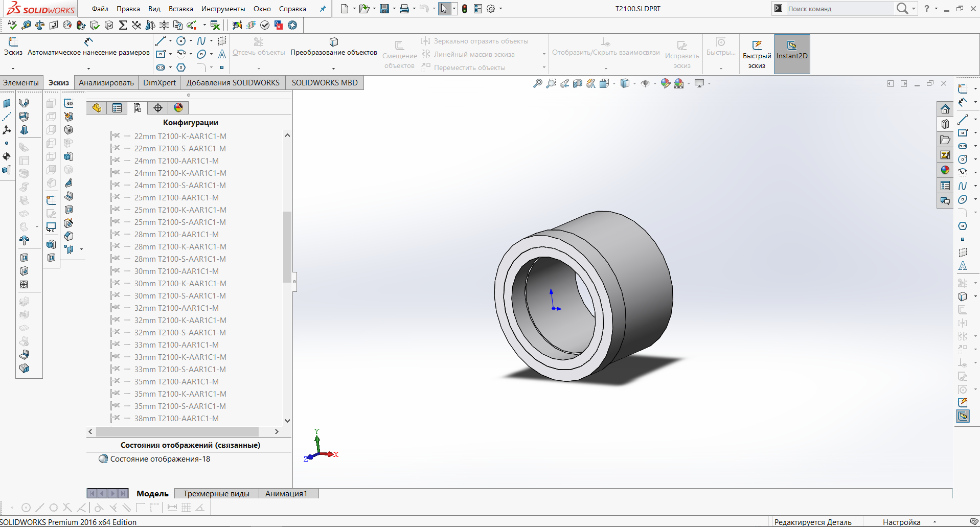Expand Автоматическое нанесение размеров dropdown
The width and height of the screenshot is (980, 527).
[88, 68]
